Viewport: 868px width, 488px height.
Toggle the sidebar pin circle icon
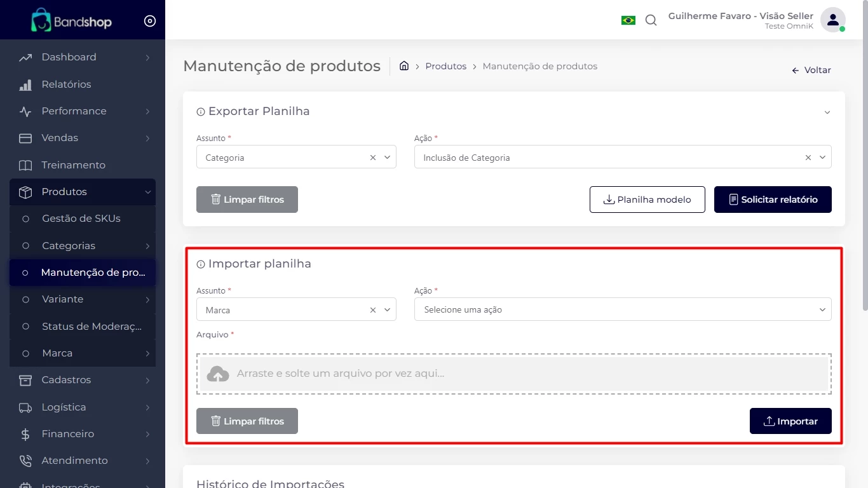150,21
